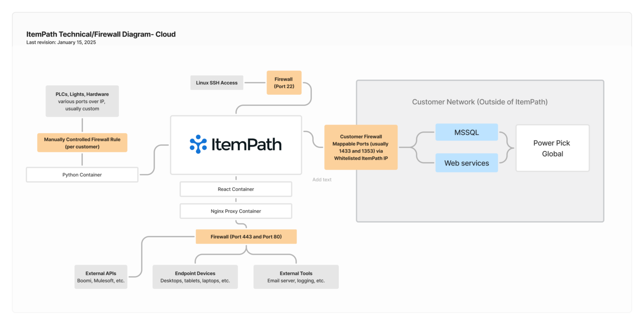Select the diagram title 'ItemPath Technical/Firewall Diagram- Cloud'
Viewport: 644px width, 325px height.
pos(101,34)
